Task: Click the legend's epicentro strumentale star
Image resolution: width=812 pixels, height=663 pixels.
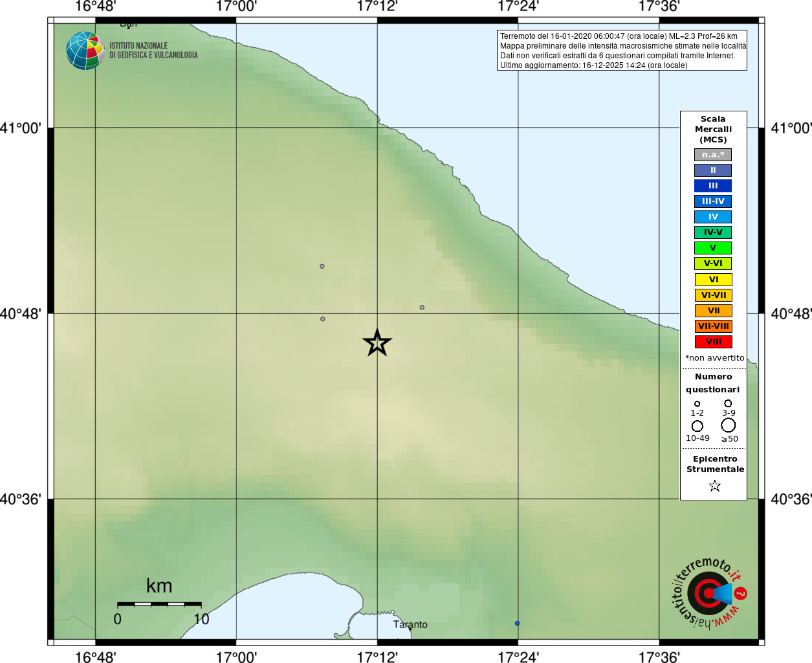Action: [714, 486]
